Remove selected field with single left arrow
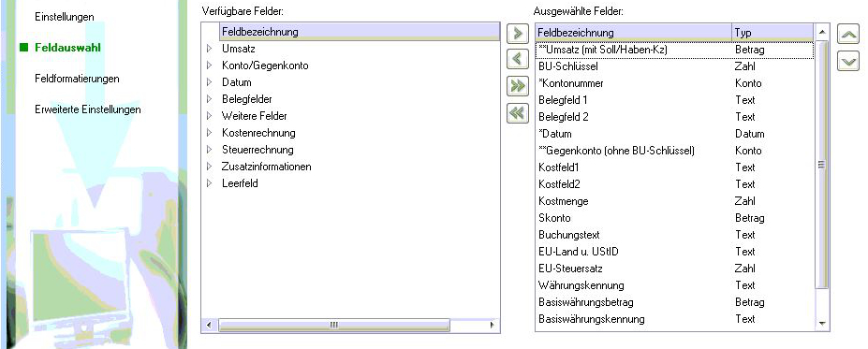 pos(518,59)
